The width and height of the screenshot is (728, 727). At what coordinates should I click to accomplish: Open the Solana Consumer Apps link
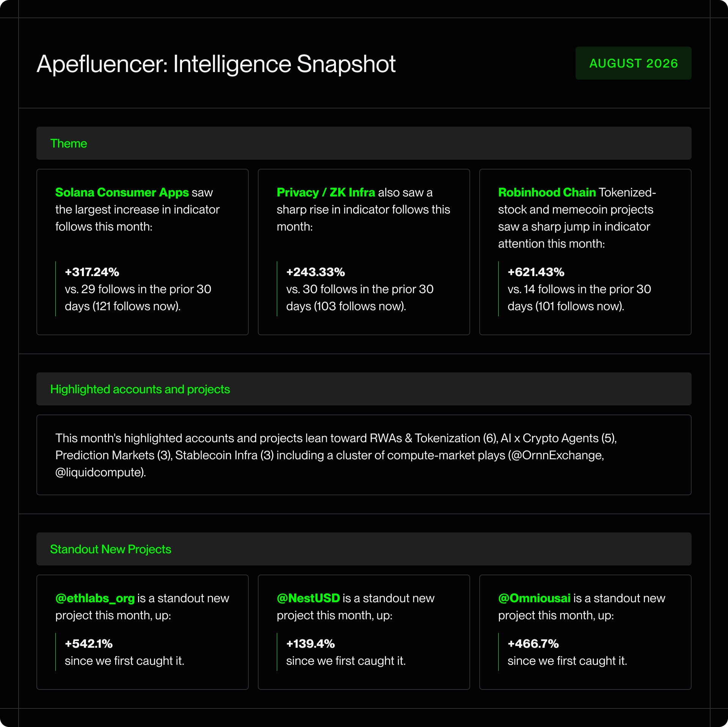(122, 192)
